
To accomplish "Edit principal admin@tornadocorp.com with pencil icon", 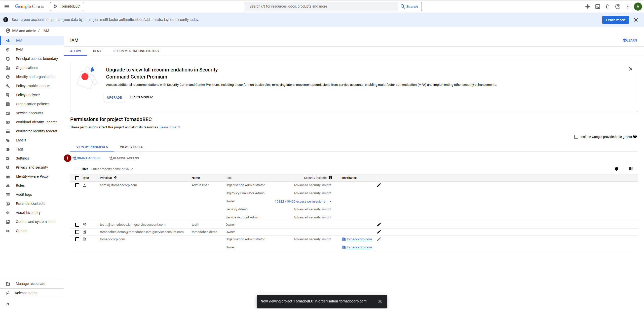I will click(x=379, y=185).
